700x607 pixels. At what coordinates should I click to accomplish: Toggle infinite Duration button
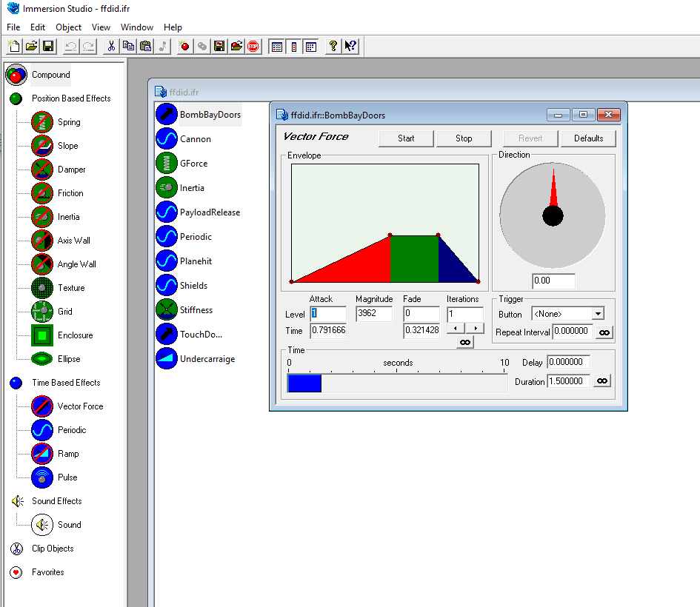(x=603, y=380)
